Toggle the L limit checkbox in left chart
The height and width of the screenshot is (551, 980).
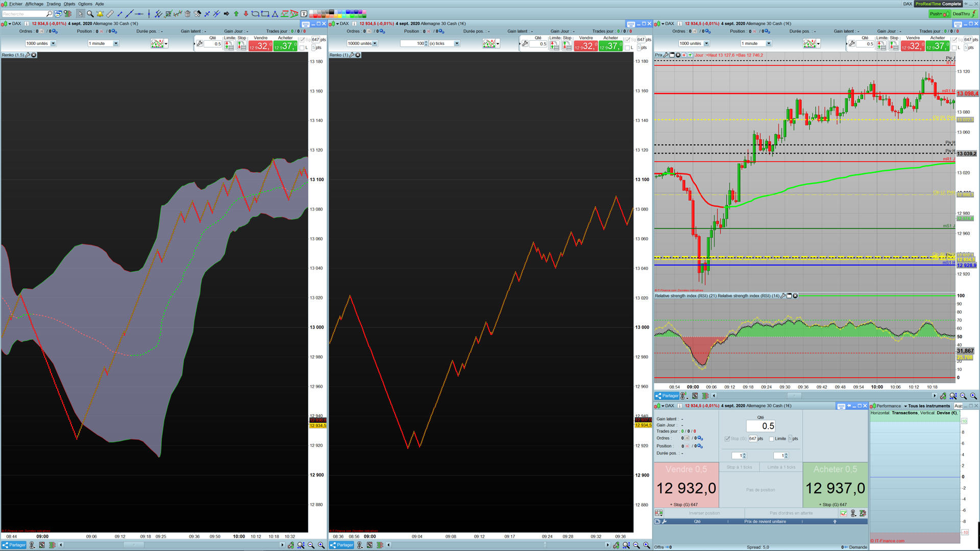302,48
